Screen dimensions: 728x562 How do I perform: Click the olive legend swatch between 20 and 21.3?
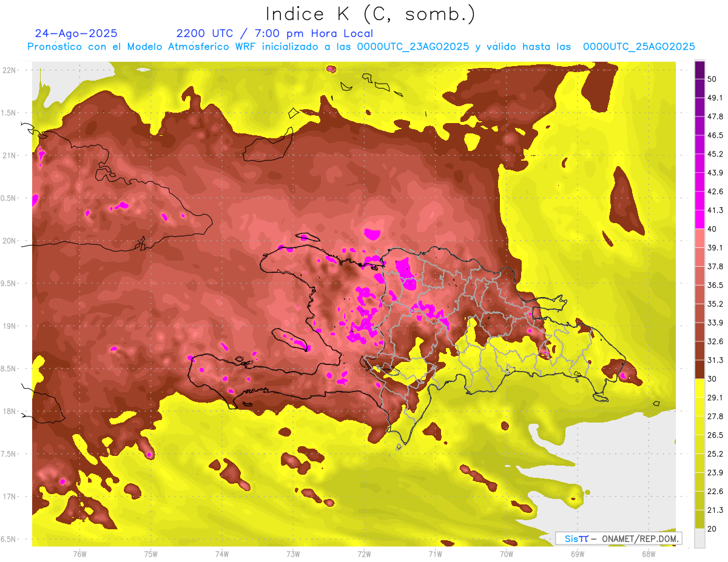pos(699,520)
